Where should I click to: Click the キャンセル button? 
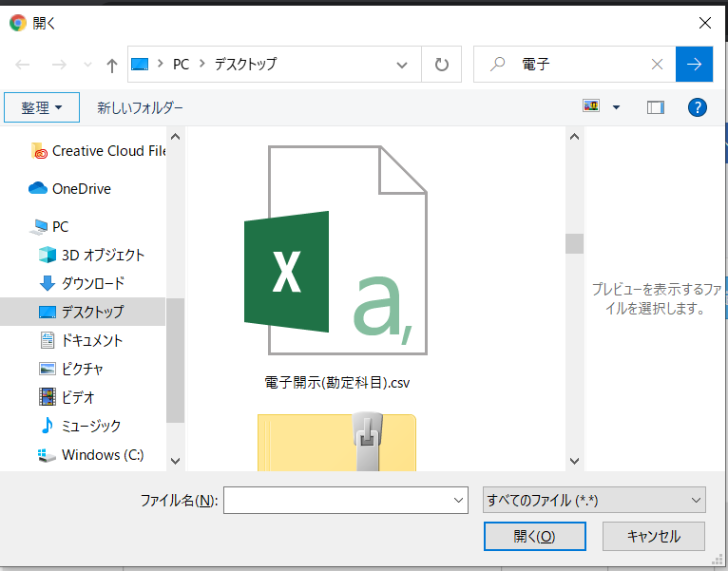click(653, 536)
